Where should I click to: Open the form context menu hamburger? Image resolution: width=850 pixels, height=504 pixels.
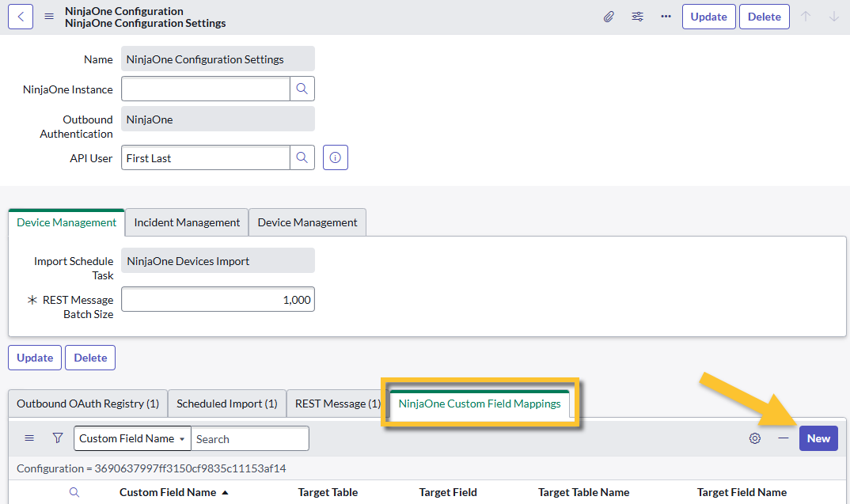point(48,16)
